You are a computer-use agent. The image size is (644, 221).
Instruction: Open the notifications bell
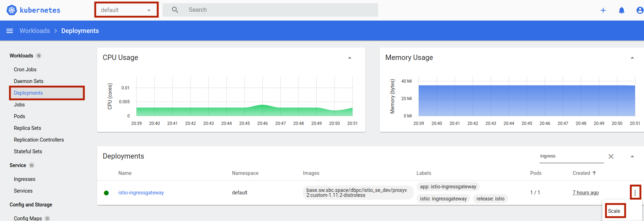(x=621, y=10)
